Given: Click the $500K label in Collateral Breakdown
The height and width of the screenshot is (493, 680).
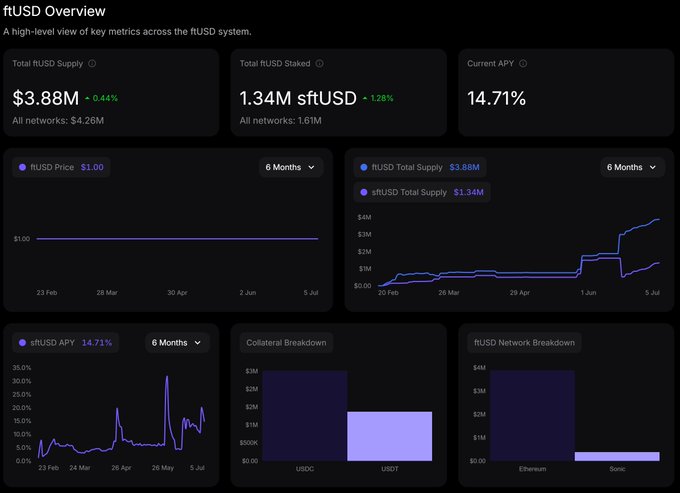Looking at the screenshot, I should 248,443.
